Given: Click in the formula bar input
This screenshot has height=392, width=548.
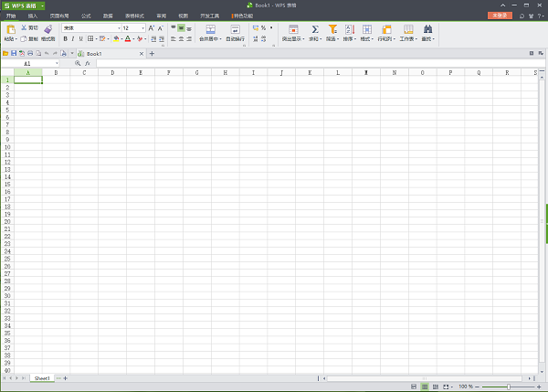Looking at the screenshot, I should coord(321,63).
